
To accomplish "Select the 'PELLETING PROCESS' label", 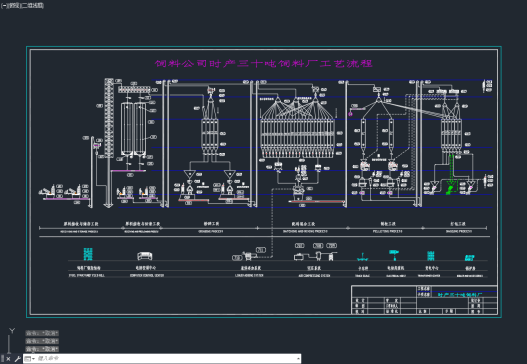I will tap(387, 232).
